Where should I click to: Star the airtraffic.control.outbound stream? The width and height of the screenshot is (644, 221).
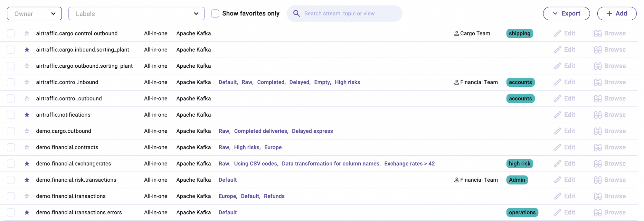27,99
